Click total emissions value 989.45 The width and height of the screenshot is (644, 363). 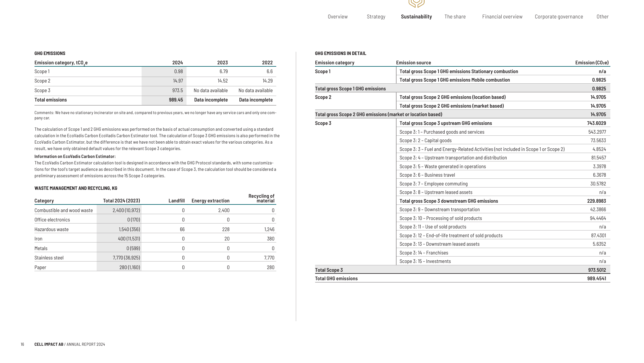[176, 100]
